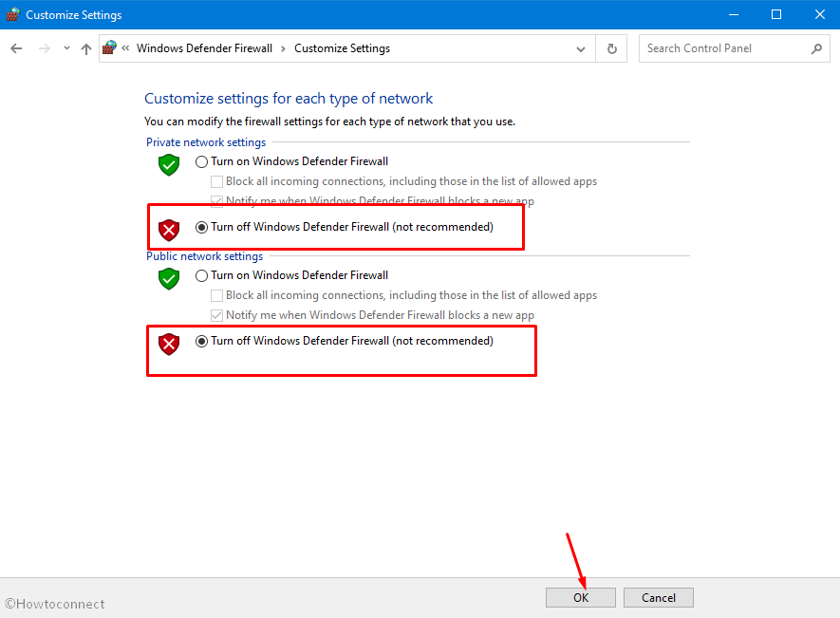Turn off firewall for public network
The width and height of the screenshot is (840, 618).
click(201, 342)
